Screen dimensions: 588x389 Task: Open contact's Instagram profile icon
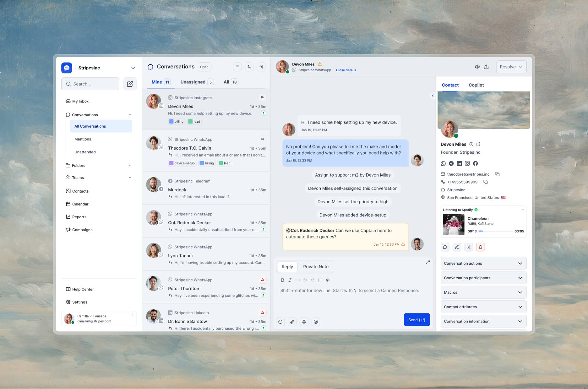tap(467, 163)
